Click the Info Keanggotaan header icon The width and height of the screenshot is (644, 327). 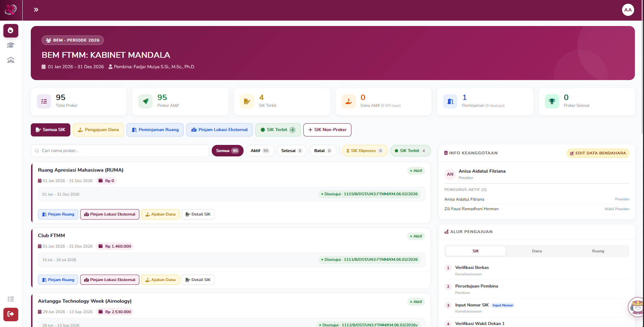click(446, 153)
